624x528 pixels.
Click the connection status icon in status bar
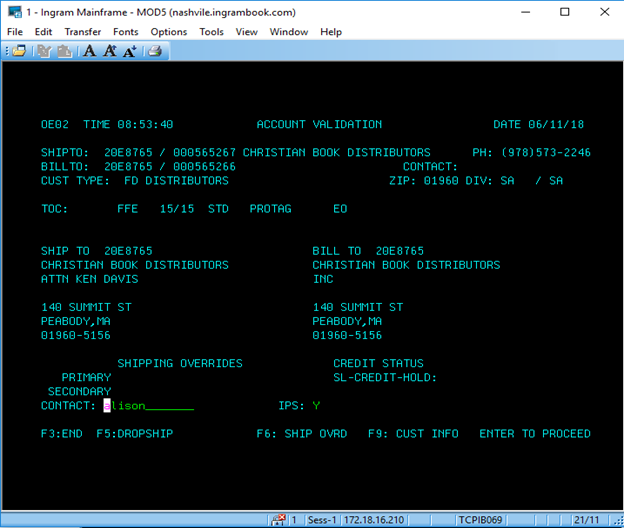tap(278, 520)
